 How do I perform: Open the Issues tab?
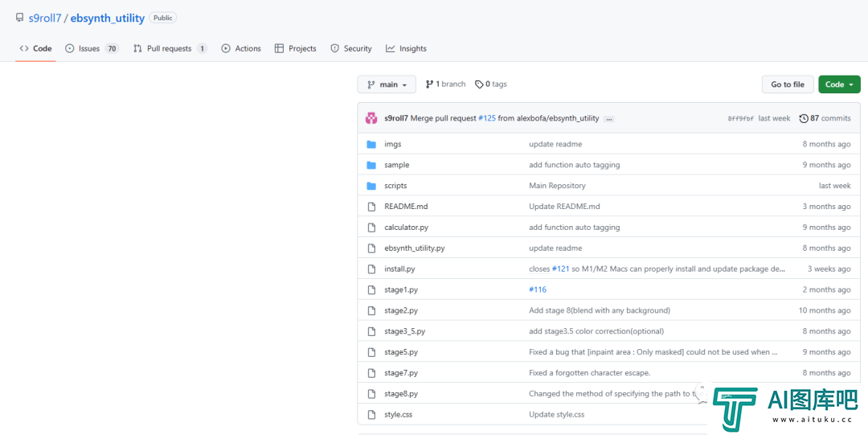[x=92, y=49]
